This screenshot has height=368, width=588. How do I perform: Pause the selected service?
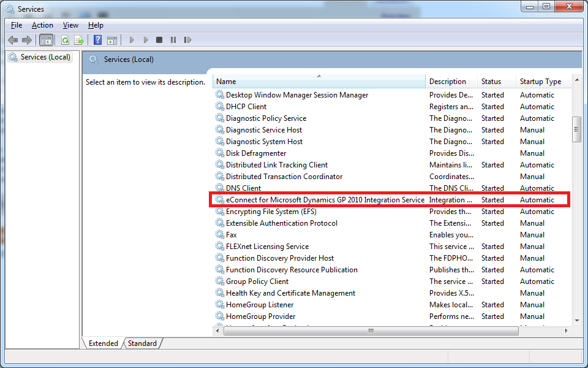(x=173, y=39)
